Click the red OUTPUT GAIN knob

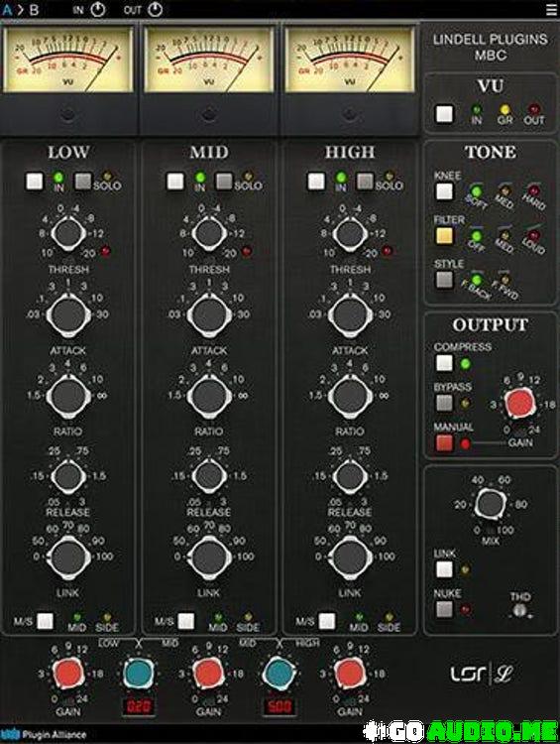pos(520,405)
